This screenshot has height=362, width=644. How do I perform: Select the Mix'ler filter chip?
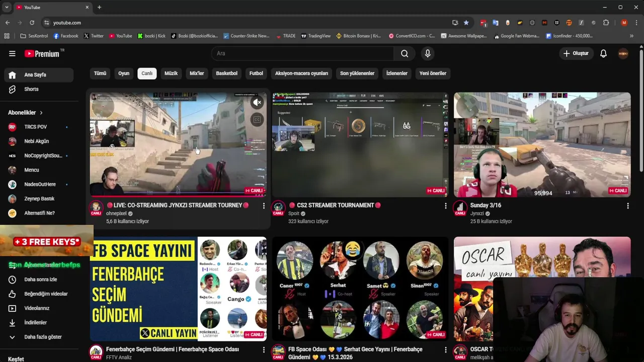coord(197,73)
